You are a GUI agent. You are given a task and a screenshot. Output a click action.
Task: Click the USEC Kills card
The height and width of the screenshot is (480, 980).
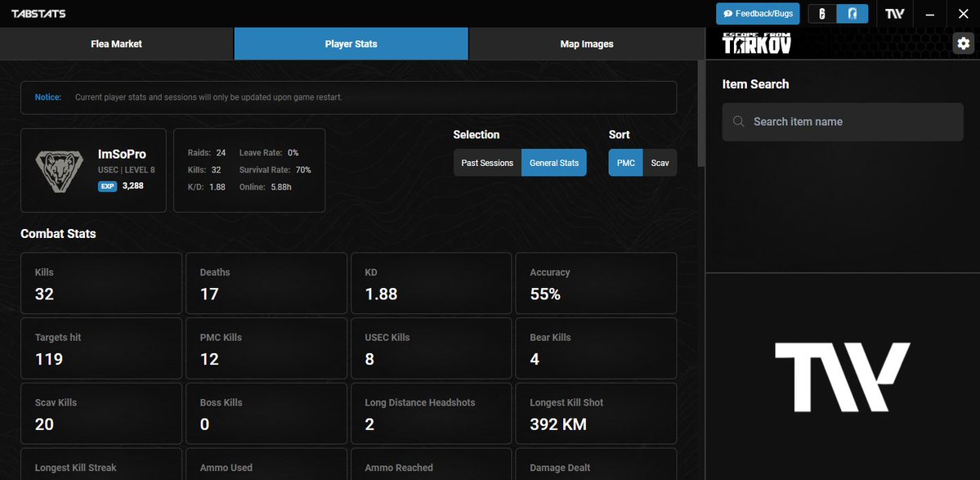(432, 348)
